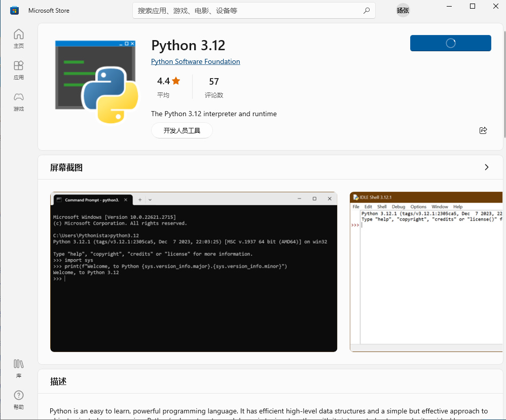Click the search magnifier icon
Screen dimensions: 506x420
366,11
